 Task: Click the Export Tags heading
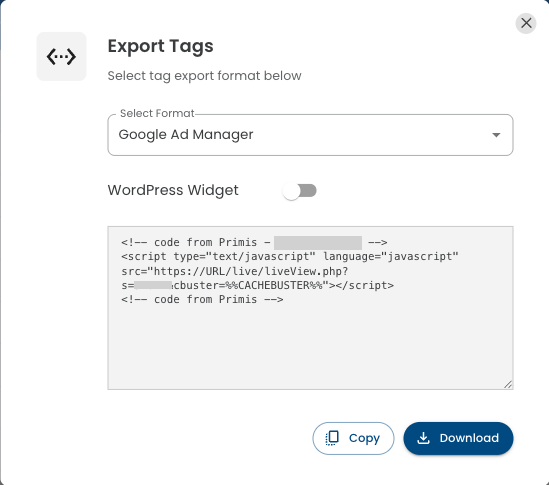click(x=160, y=46)
